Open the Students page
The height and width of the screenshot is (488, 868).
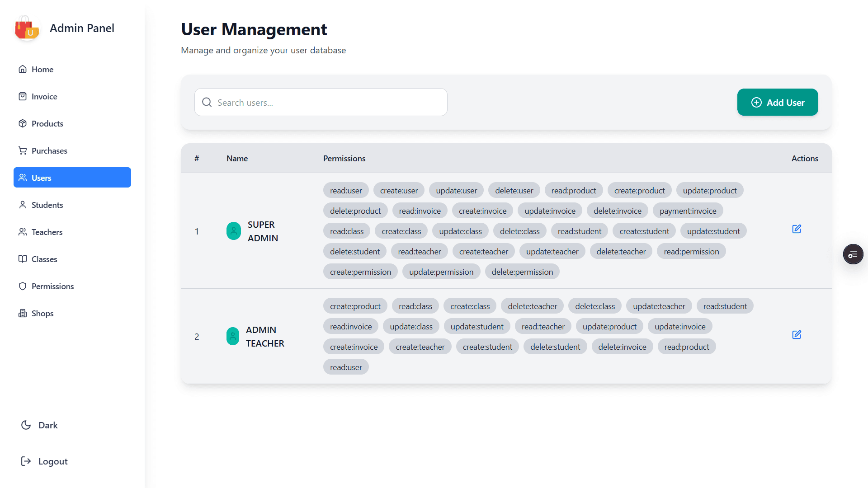pos(72,205)
